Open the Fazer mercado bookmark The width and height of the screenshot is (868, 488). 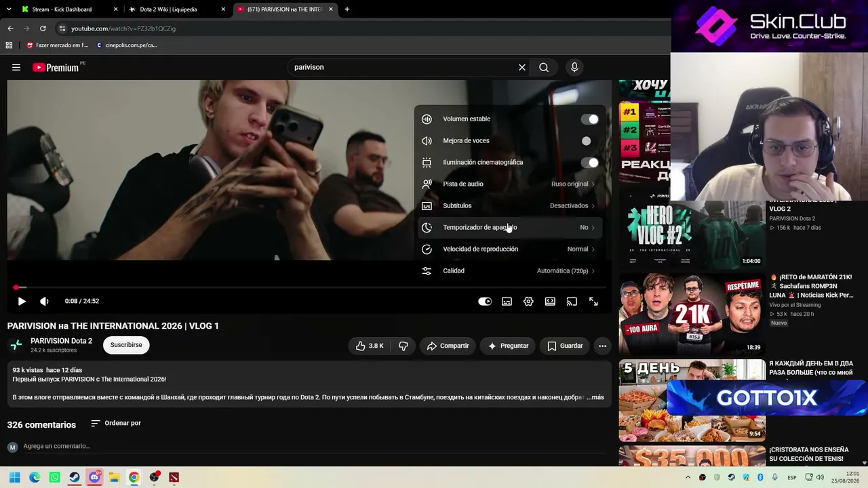(58, 45)
